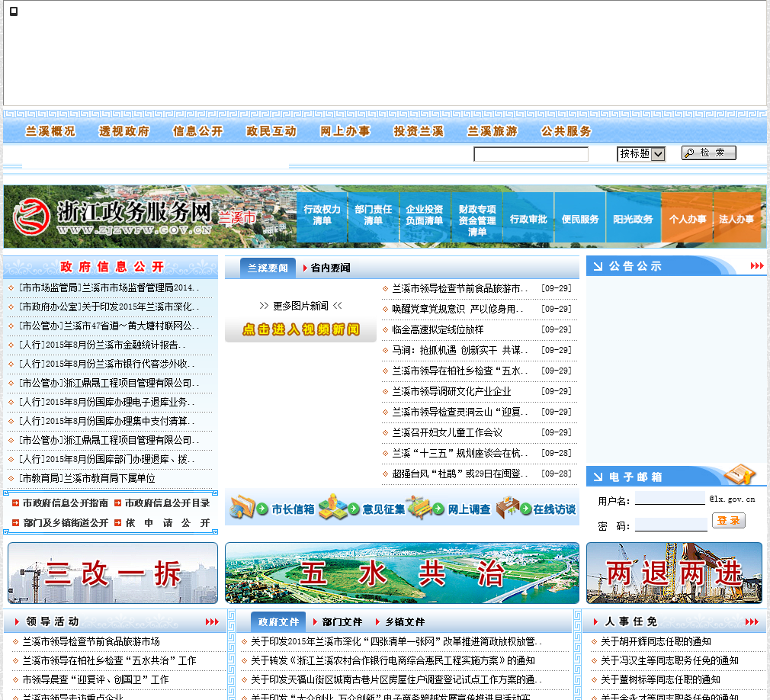
Task: Open the 在线访谈 interview icon
Action: pos(508,508)
